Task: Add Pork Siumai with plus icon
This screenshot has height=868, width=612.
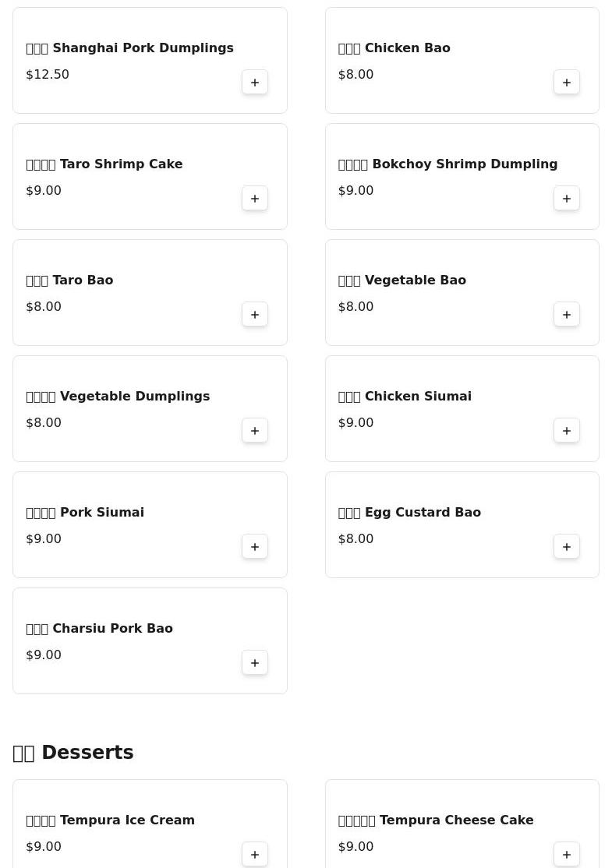Action: (x=255, y=546)
